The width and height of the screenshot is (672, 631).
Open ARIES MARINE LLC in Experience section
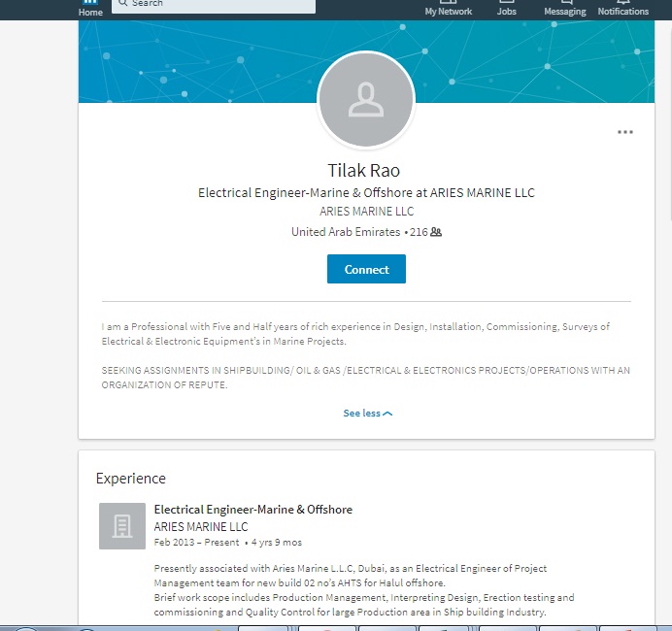click(x=201, y=526)
